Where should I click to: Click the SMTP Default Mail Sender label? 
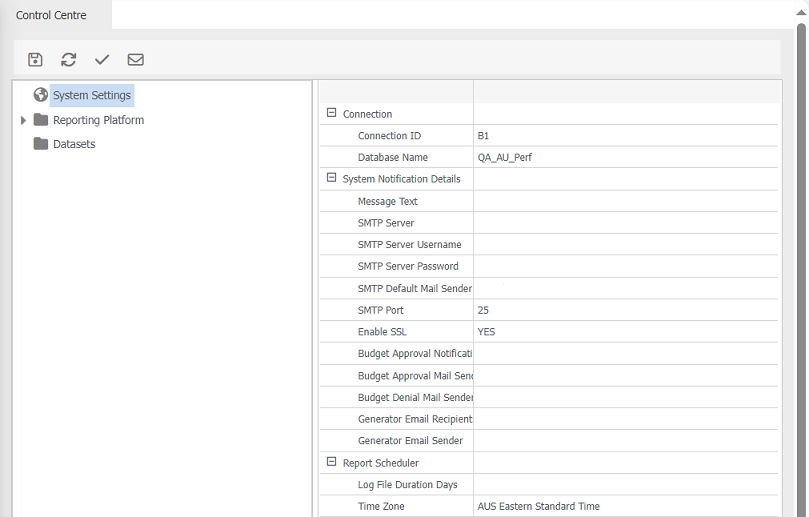coord(415,288)
